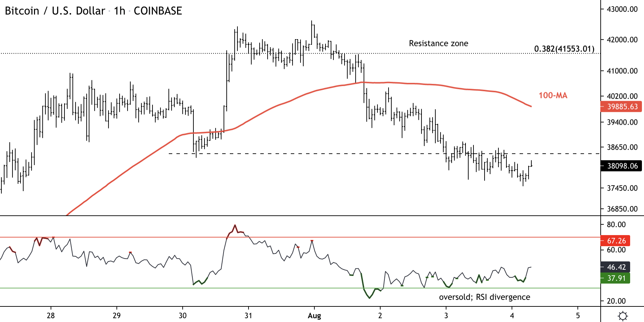
Task: Click the green 37.91 RSI level tag
Action: [616, 278]
